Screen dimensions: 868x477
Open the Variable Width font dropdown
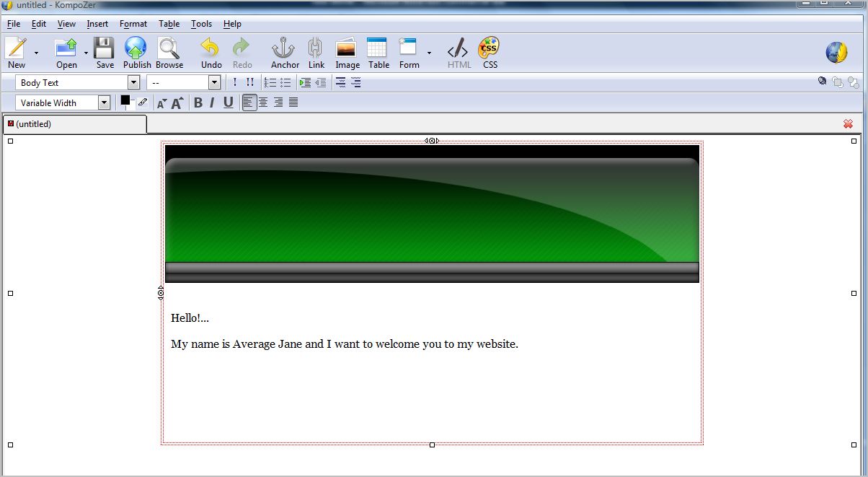(104, 102)
